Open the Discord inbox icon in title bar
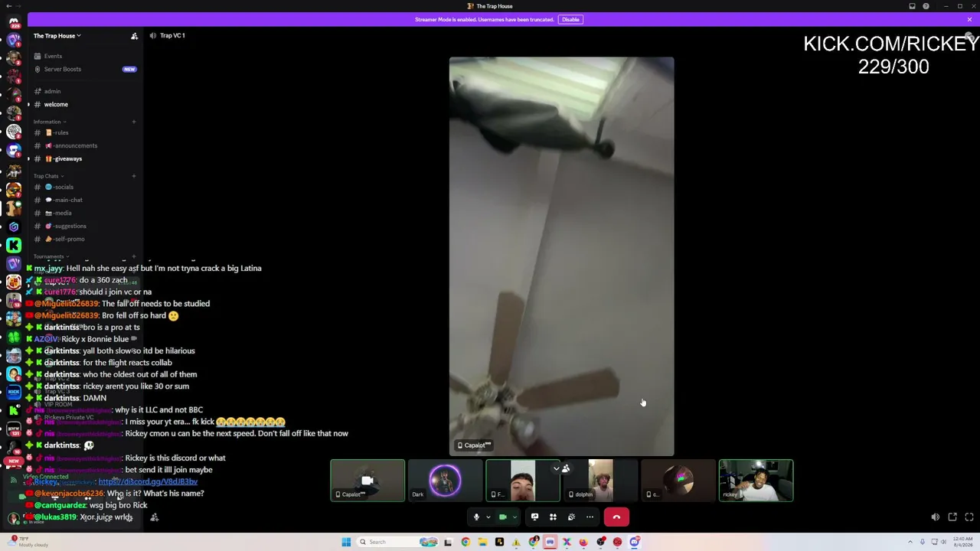This screenshot has height=551, width=980. click(x=912, y=6)
